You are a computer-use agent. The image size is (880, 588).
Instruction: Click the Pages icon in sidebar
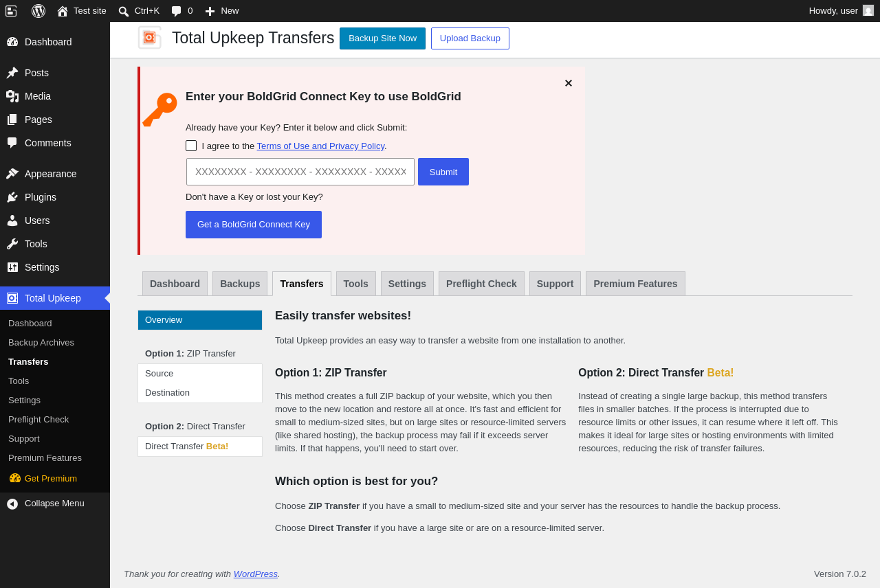tap(12, 120)
